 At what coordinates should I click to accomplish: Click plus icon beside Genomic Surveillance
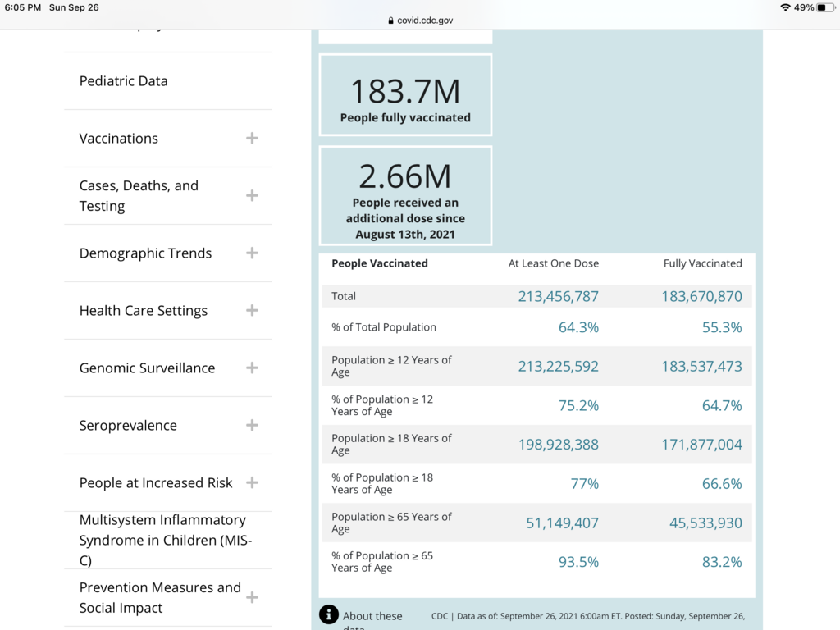coord(252,367)
